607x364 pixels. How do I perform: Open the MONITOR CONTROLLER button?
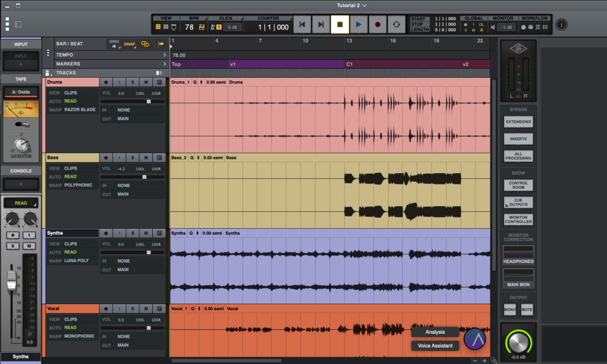(518, 219)
